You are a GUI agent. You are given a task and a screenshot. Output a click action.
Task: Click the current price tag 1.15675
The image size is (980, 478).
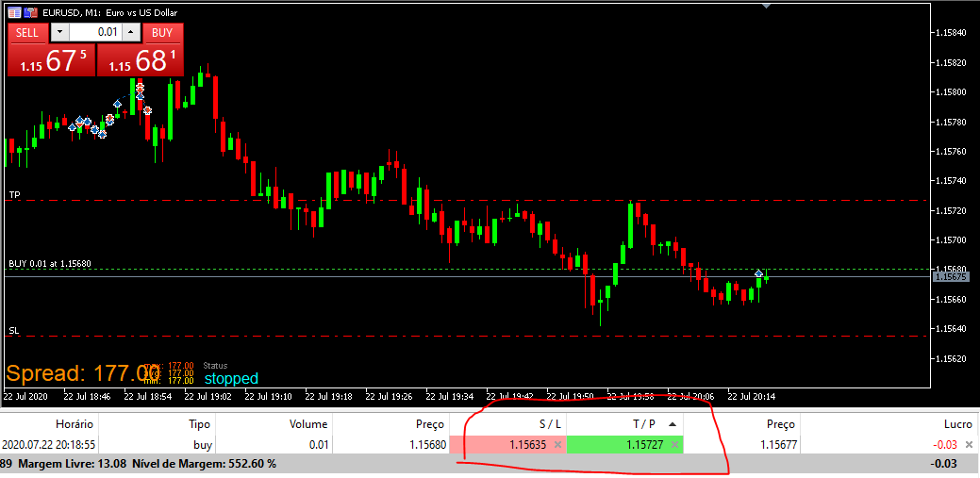coord(952,277)
